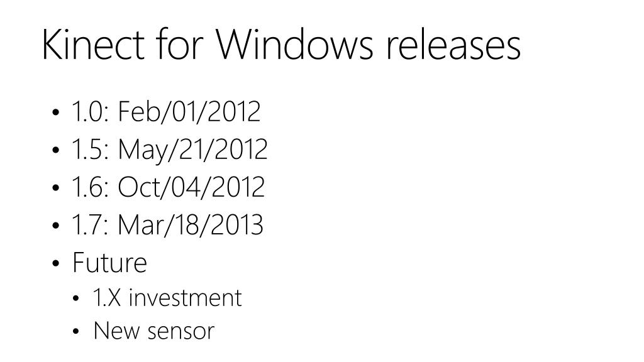This screenshot has height=362, width=644.
Task: Click the 1.X investment sub-bullet
Action: coord(167,297)
